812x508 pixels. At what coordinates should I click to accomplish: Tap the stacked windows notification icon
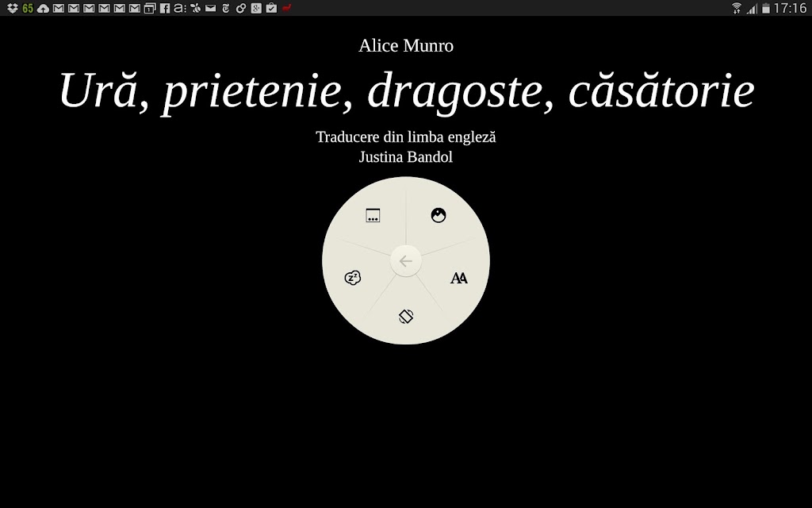(x=150, y=8)
